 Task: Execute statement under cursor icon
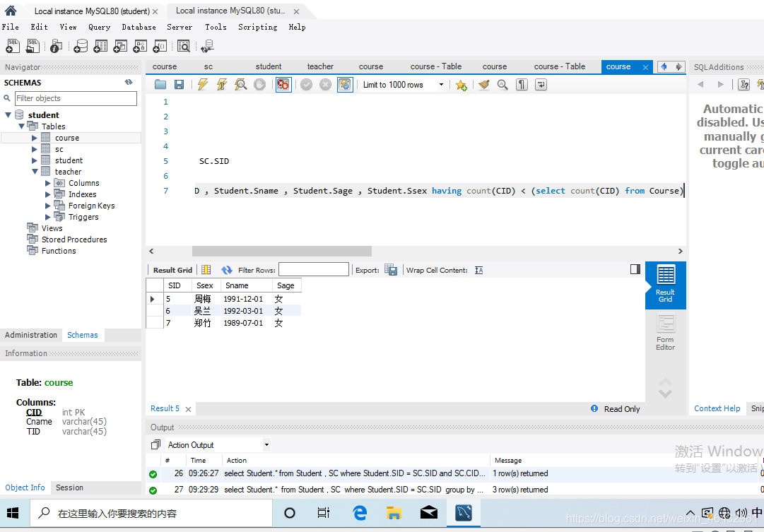pos(222,84)
